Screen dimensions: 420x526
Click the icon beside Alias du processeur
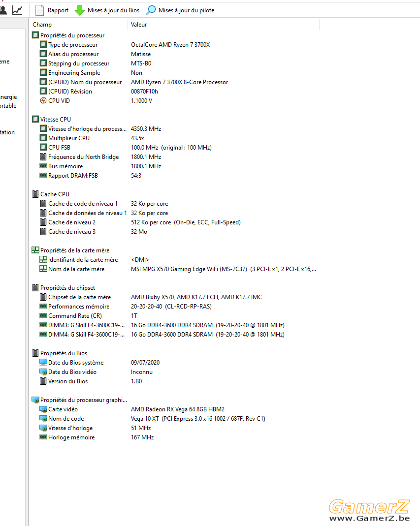click(43, 54)
